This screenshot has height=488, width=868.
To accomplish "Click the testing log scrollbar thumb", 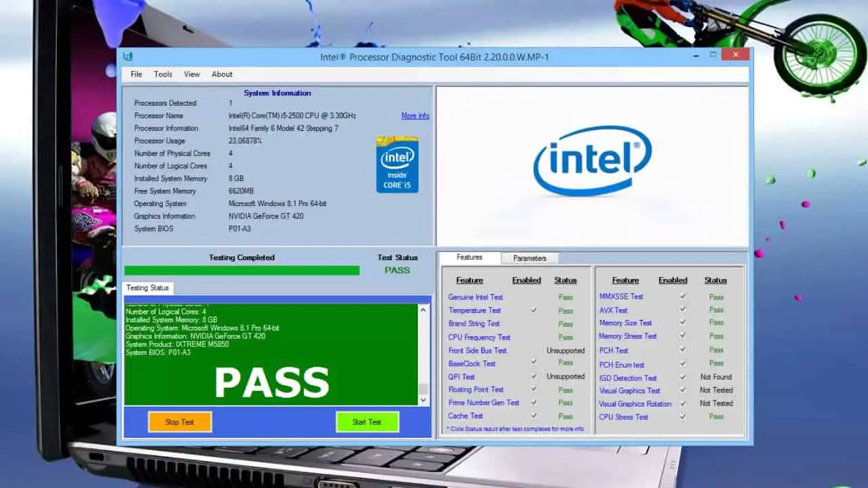I will coord(424,388).
